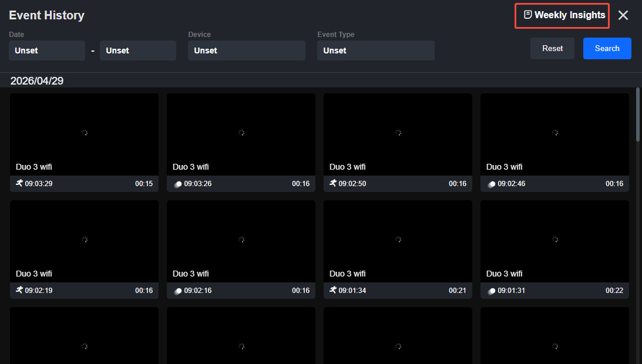Open event thumbnail recorded at 09:02:46
This screenshot has width=642, height=364.
point(555,134)
